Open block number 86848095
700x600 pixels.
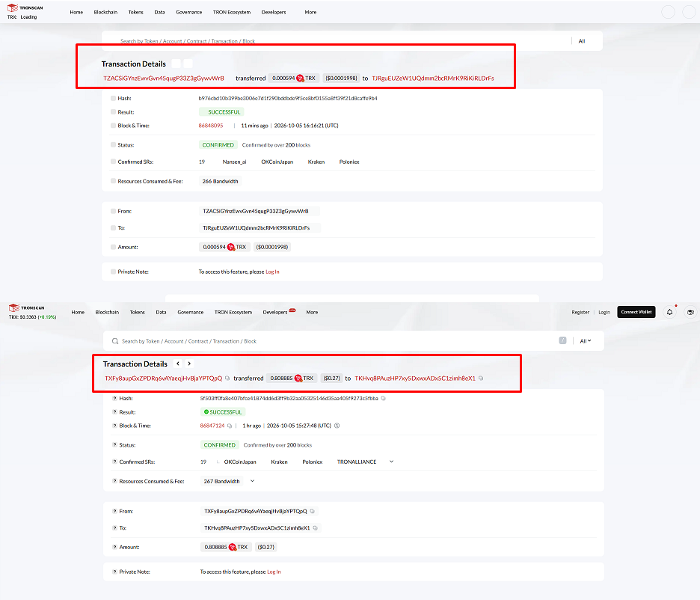(211, 126)
